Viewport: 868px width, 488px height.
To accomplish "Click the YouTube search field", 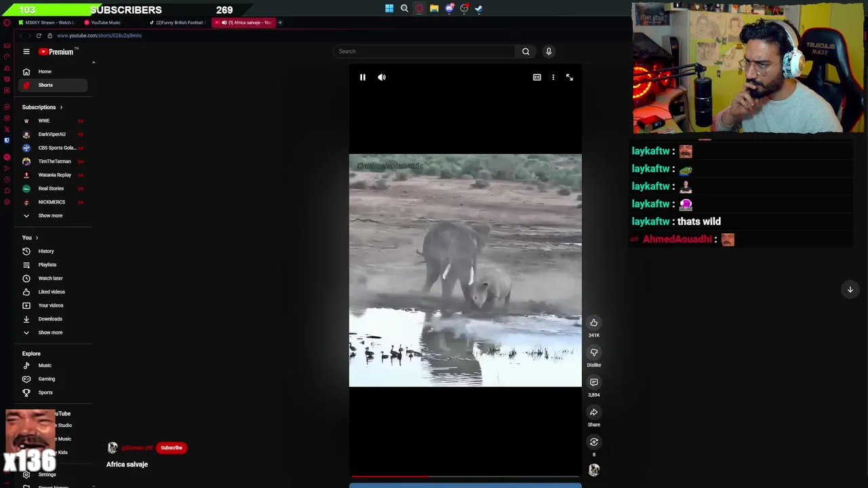I will coord(425,52).
